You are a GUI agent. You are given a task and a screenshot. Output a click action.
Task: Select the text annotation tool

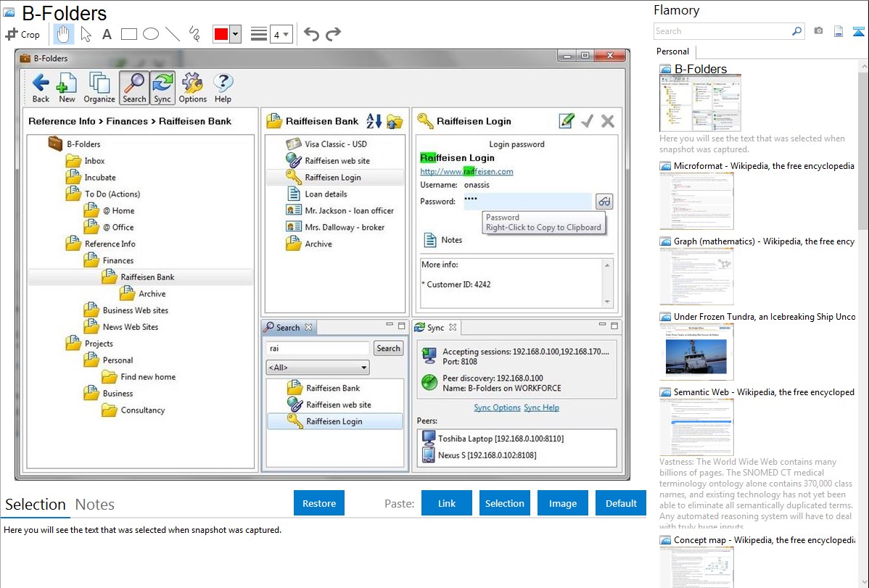[x=107, y=34]
